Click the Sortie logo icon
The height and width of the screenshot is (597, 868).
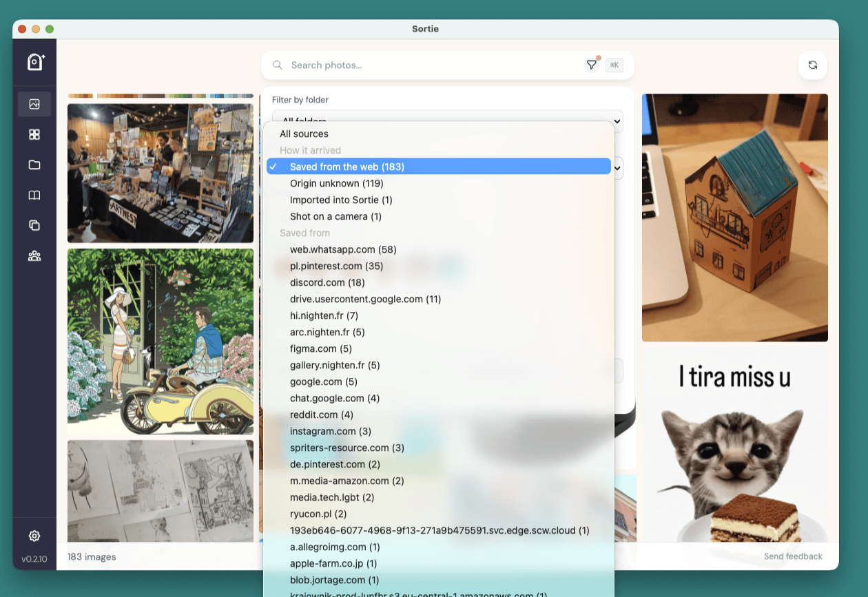[x=35, y=62]
